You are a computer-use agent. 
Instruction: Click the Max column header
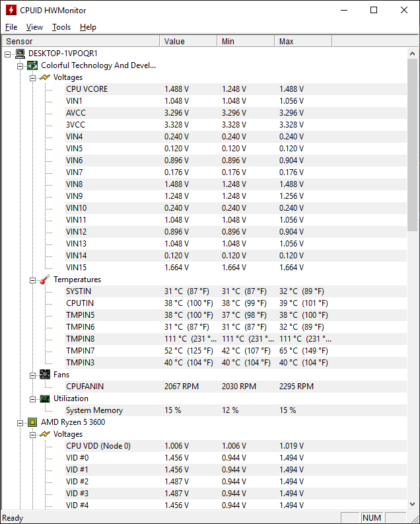coord(303,41)
